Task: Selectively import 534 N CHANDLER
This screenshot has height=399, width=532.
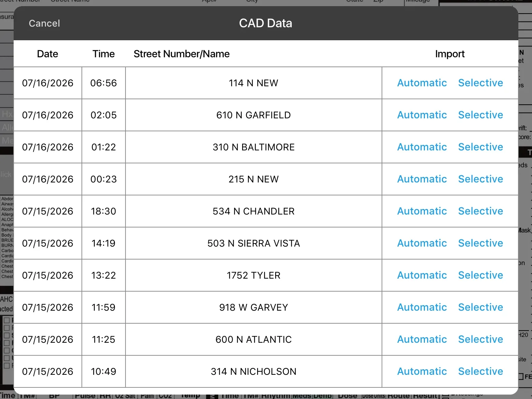Action: click(x=481, y=211)
